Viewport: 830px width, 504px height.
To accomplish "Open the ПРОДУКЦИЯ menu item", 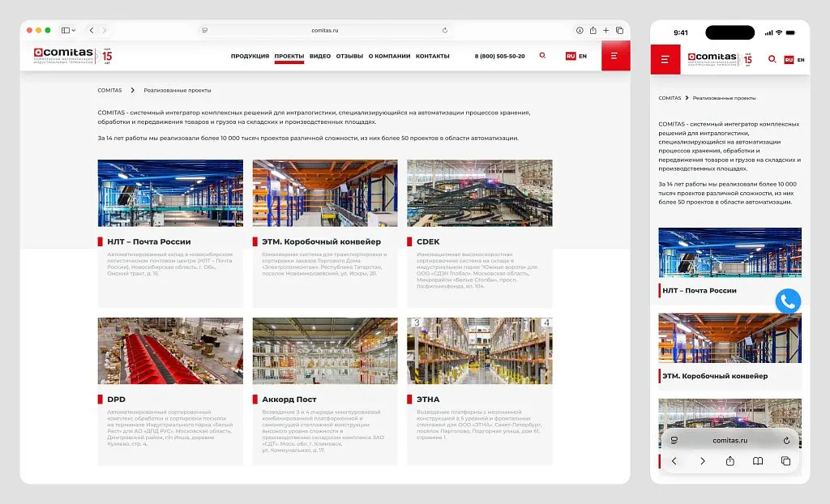I will (x=250, y=56).
